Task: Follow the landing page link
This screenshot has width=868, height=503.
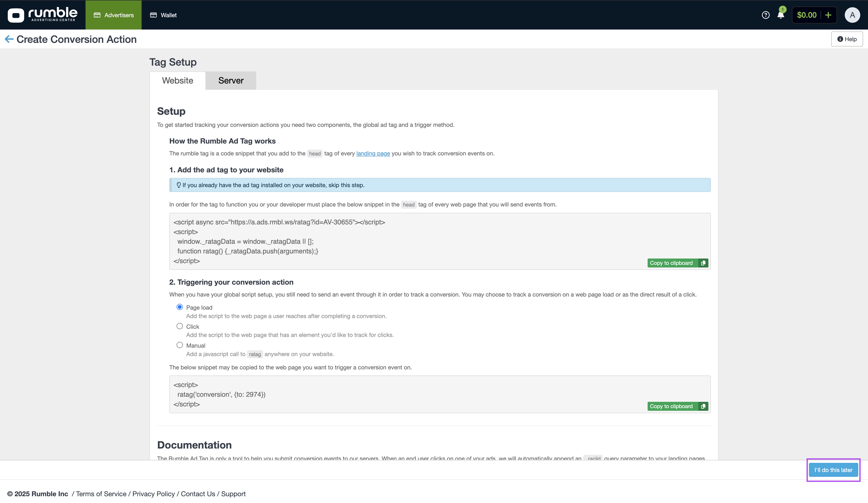Action: click(373, 153)
